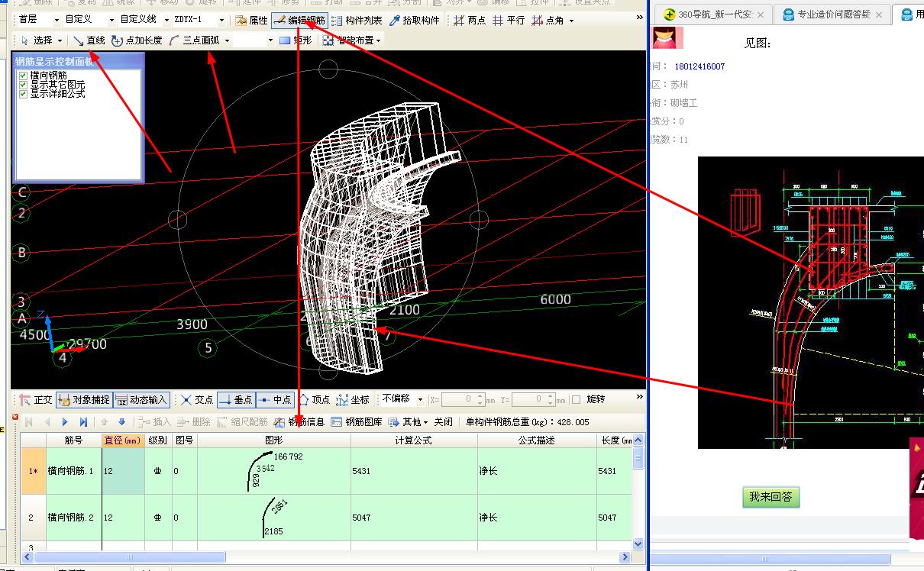This screenshot has width=924, height=571.
Task: Select the 矩形 rectangle drawing tool
Action: (x=296, y=40)
